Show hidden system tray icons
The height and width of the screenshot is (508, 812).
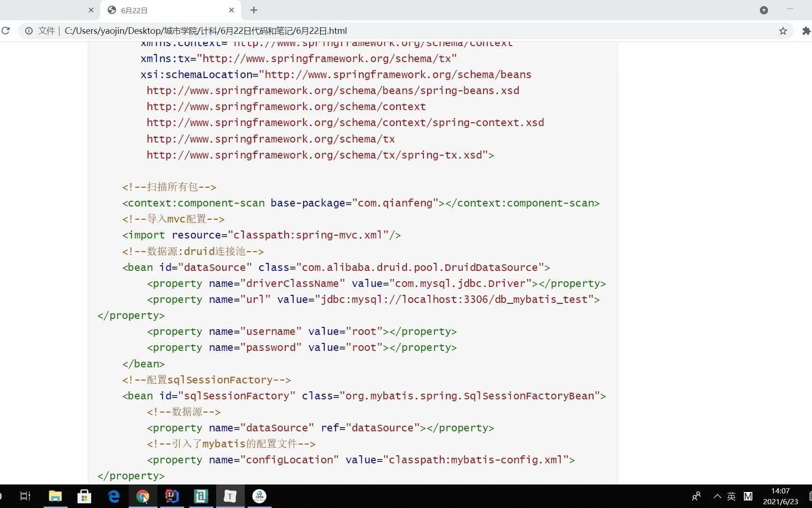coord(717,496)
